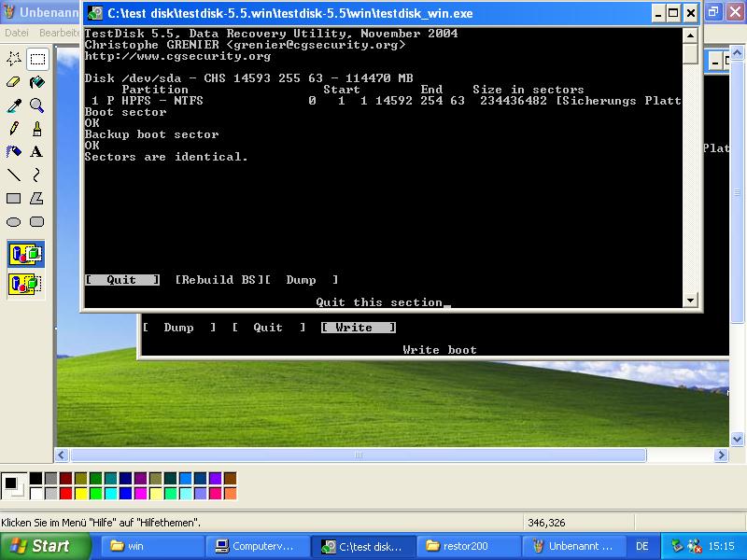This screenshot has width=747, height=560.
Task: Click Paint horizontal scrollbar left arrow
Action: coord(62,455)
